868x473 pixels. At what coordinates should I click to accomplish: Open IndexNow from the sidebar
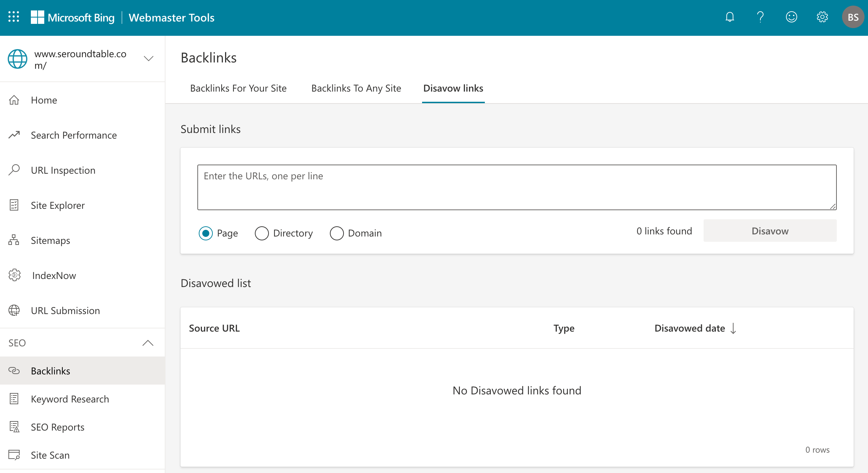[54, 275]
